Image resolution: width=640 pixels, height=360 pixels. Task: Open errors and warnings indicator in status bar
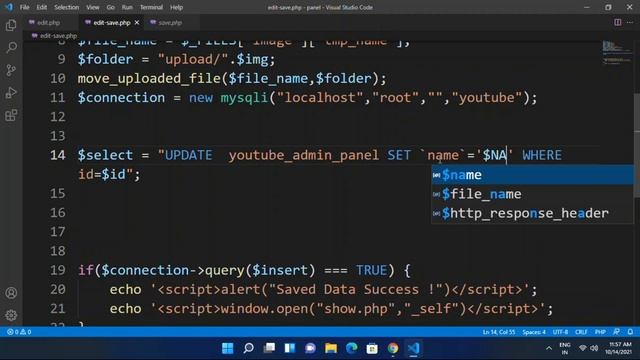pos(19,332)
